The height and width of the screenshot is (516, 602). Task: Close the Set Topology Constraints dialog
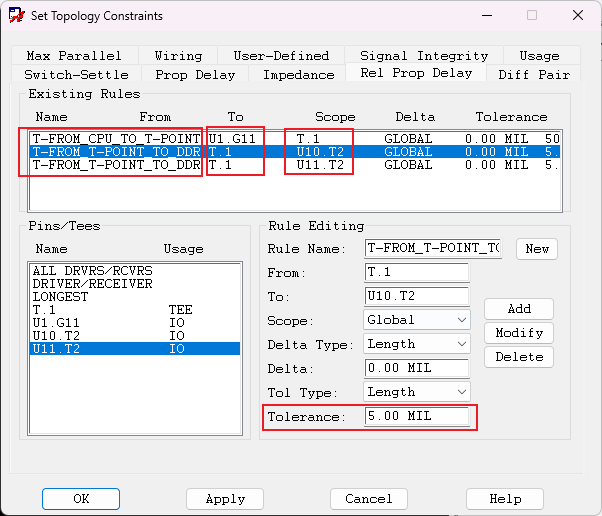click(577, 16)
